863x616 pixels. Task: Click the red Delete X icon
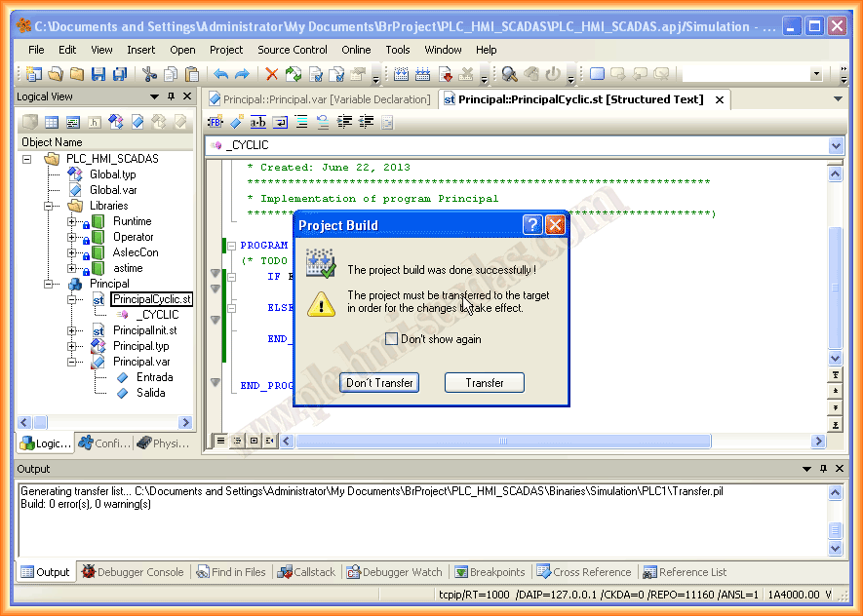271,74
